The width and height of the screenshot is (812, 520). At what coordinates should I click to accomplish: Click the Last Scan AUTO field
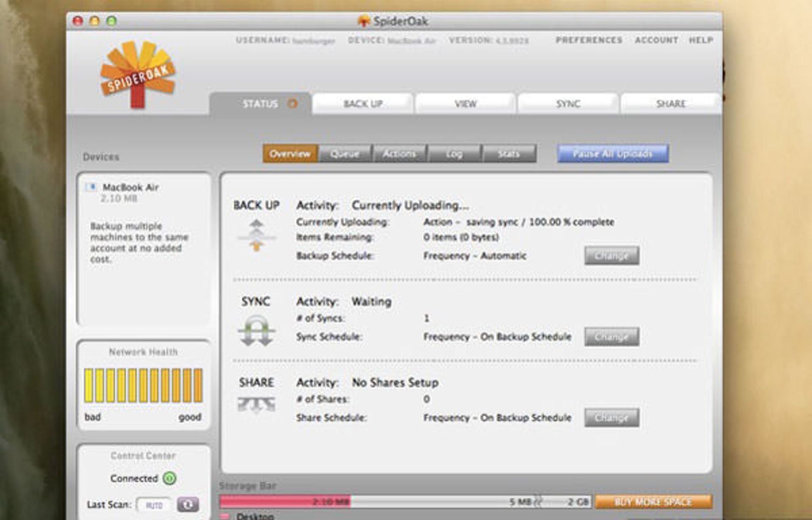click(x=154, y=505)
